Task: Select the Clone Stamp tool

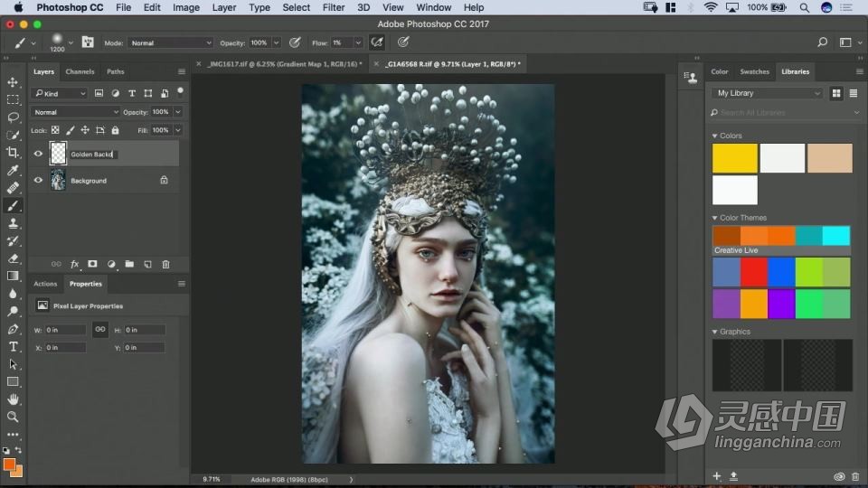Action: pyautogui.click(x=13, y=223)
